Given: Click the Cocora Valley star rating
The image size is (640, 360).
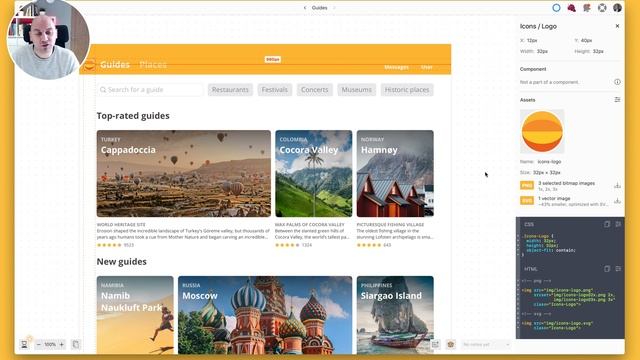Looking at the screenshot, I should (287, 245).
